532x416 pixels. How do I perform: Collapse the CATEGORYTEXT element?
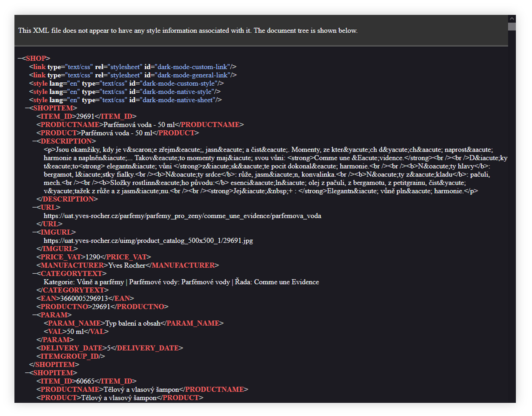tap(34, 274)
